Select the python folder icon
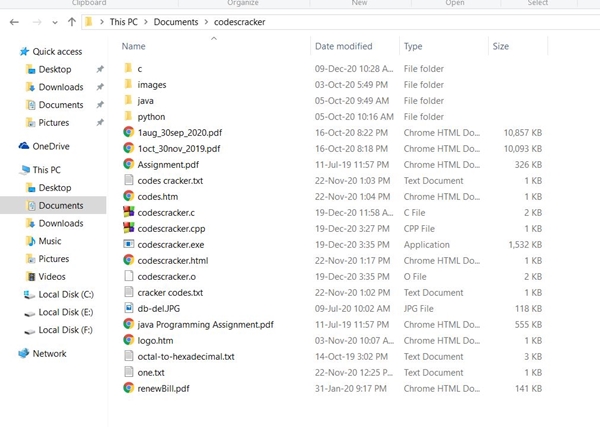 pyautogui.click(x=128, y=116)
